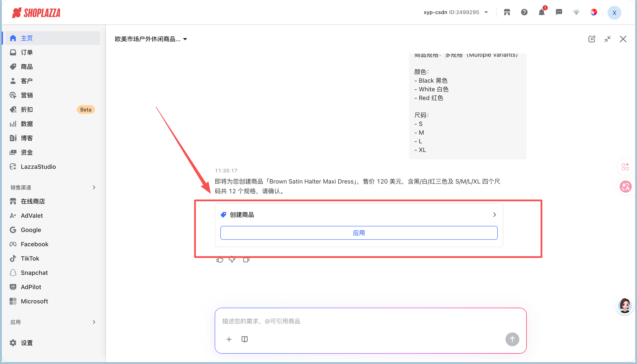Open the help question mark icon
The height and width of the screenshot is (364, 637).
524,12
